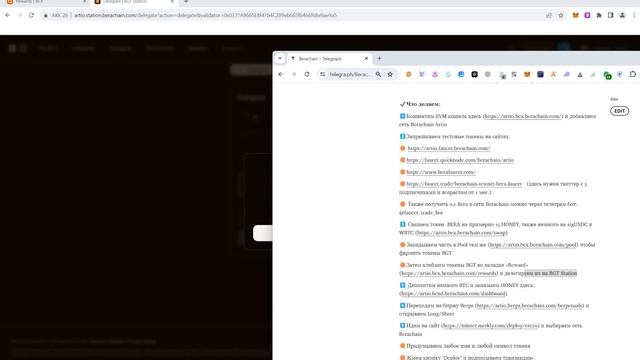Open the black square extension icon
Screen dimensions: 640x360
(474, 74)
